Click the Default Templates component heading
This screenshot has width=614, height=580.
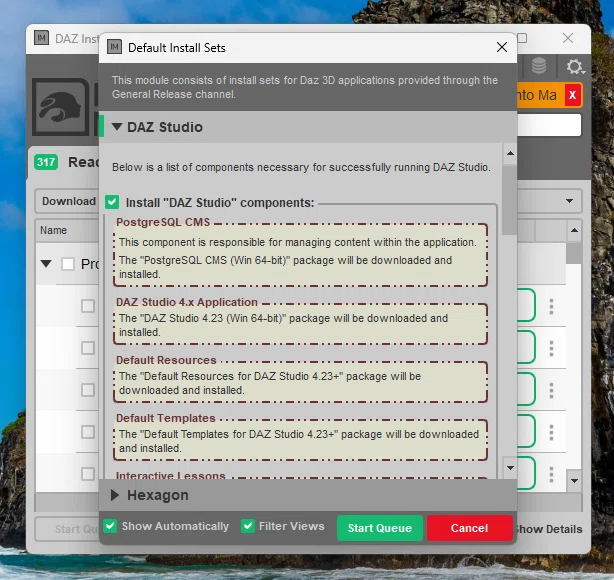[166, 418]
